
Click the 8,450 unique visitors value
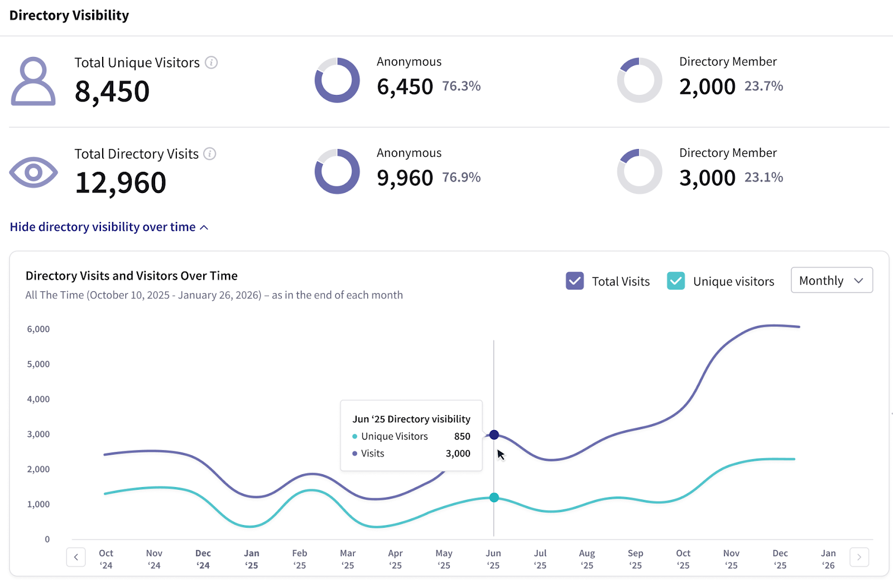coord(112,91)
